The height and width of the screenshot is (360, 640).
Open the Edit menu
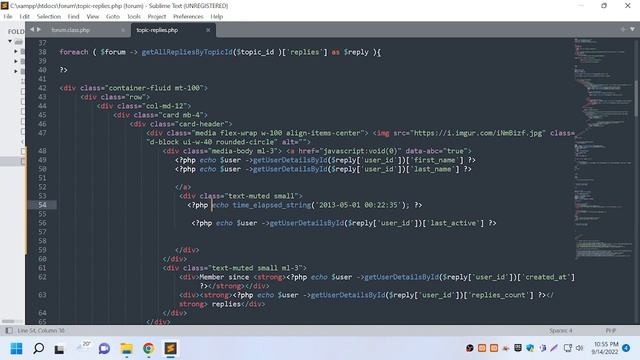24,16
